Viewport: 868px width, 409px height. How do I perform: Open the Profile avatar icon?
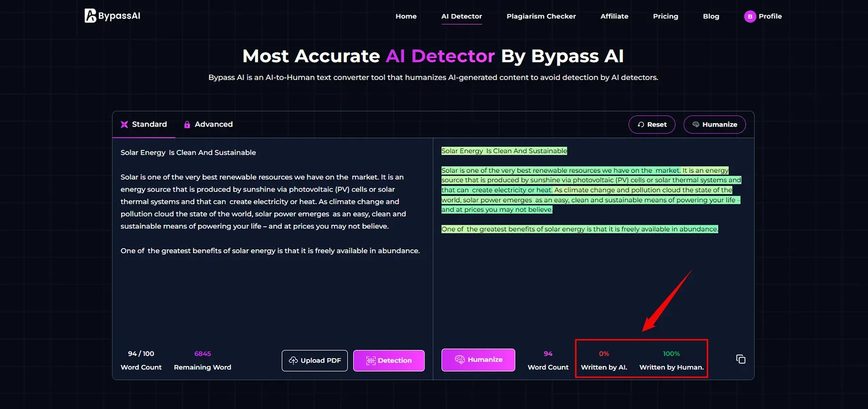pos(750,16)
